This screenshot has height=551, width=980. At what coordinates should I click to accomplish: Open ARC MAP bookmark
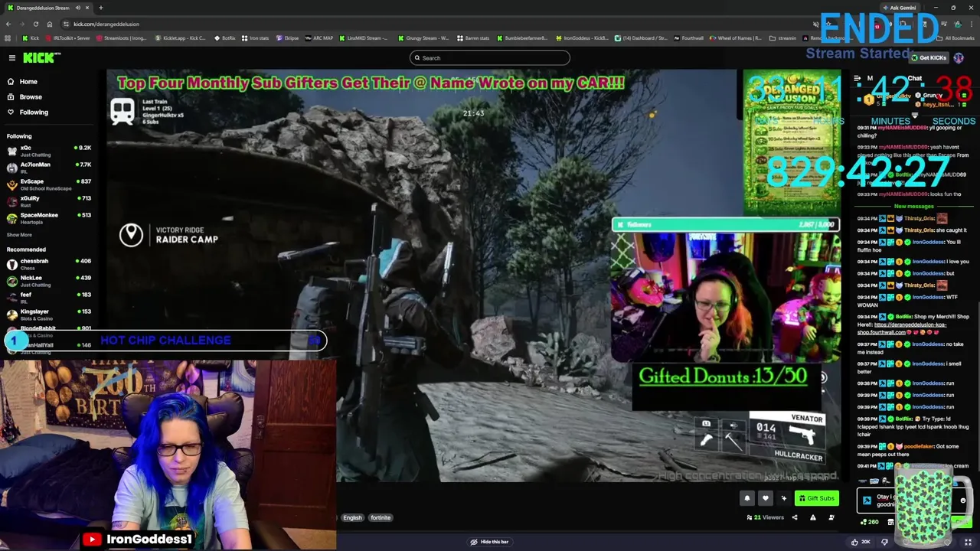coord(319,37)
